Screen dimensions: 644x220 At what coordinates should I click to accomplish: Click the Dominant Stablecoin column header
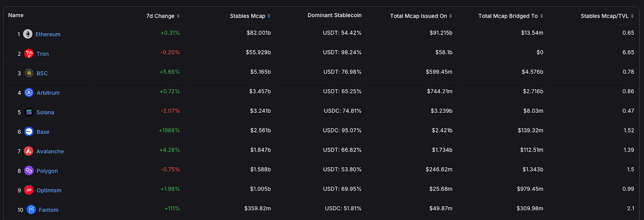[334, 15]
